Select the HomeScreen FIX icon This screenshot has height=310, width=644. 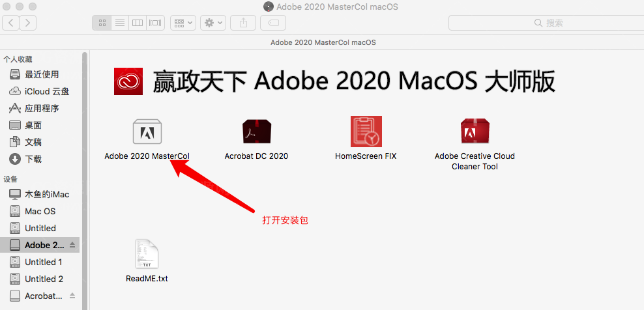[366, 132]
